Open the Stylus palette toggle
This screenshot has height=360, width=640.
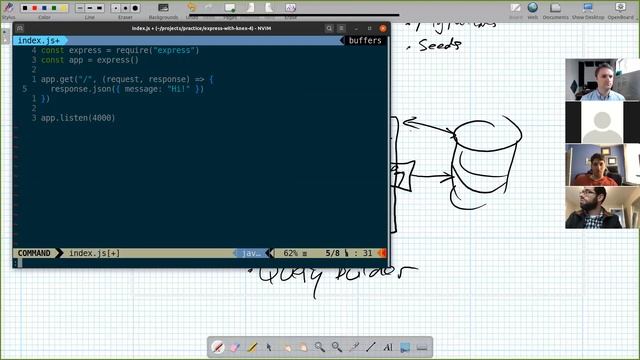8,10
